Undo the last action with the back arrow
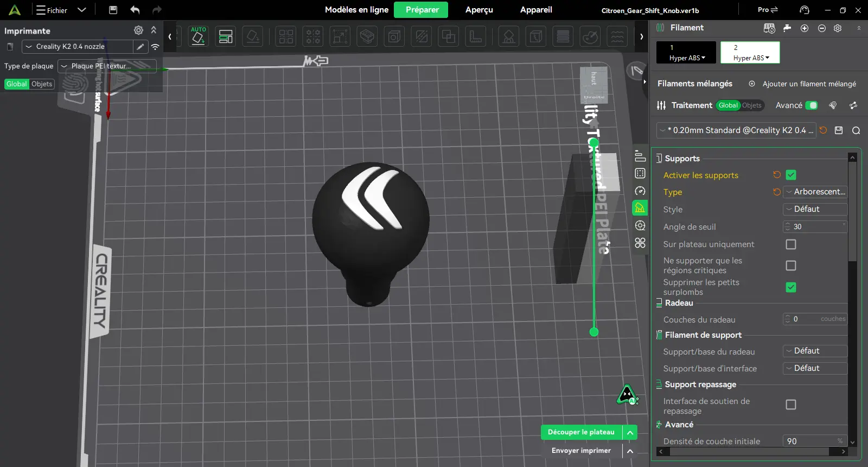868x467 pixels. (x=135, y=10)
